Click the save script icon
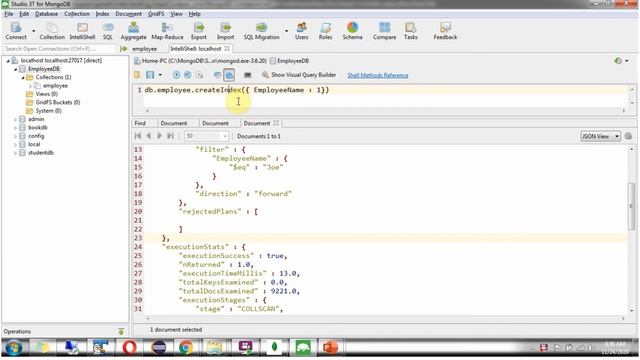Image resolution: width=640 pixels, height=360 pixels. pyautogui.click(x=150, y=75)
